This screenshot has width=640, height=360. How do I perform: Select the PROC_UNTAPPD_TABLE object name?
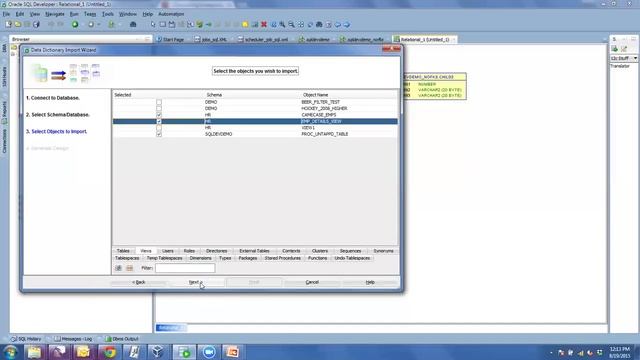[324, 134]
